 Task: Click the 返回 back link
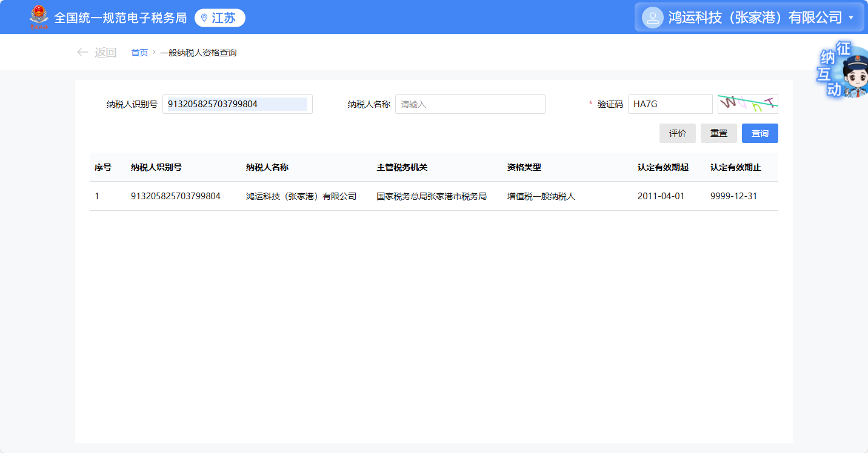tap(105, 53)
